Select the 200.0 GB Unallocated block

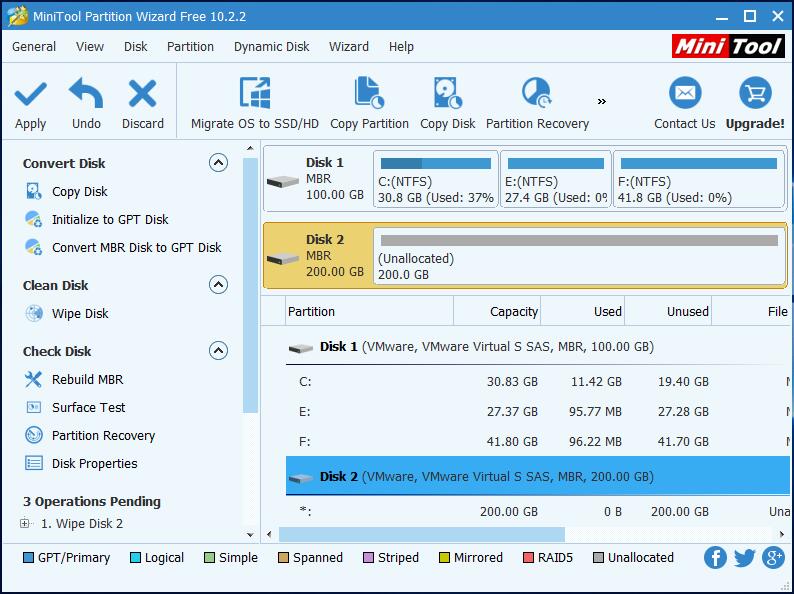coord(579,256)
